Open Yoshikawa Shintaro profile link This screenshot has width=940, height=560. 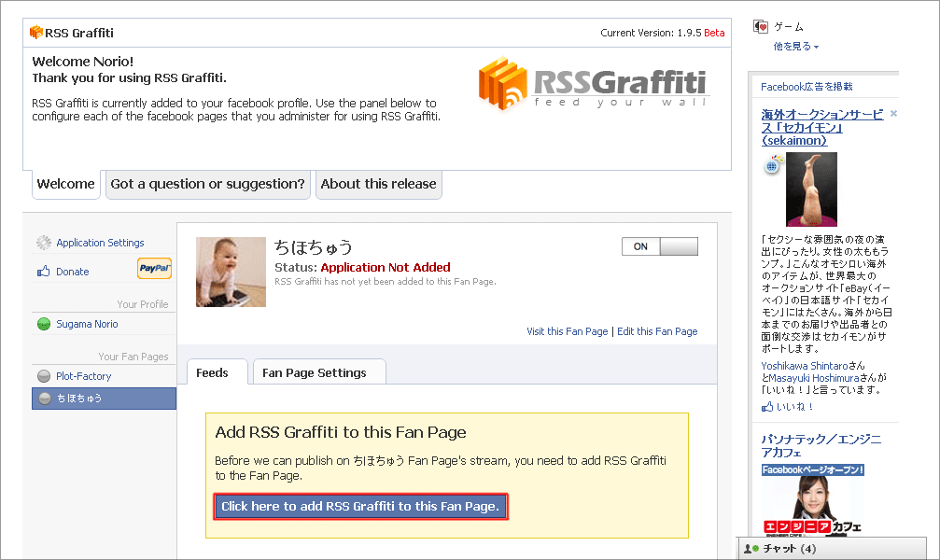(805, 365)
